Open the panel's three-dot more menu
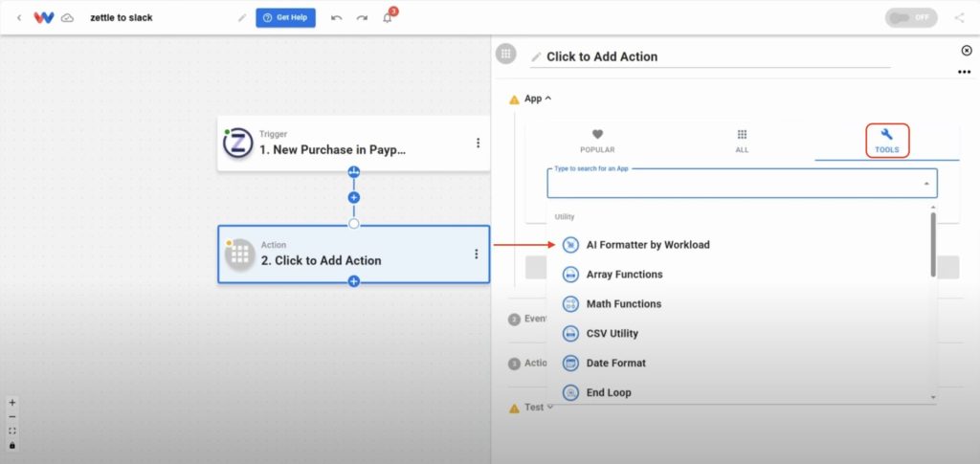 (x=964, y=73)
